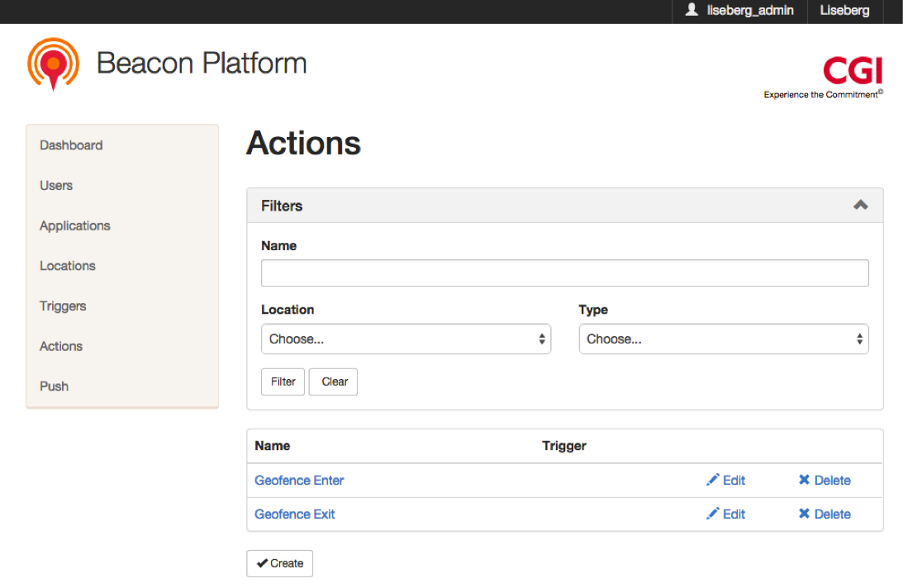Open the Geofence Enter action link
This screenshot has width=903, height=588.
pyautogui.click(x=299, y=481)
